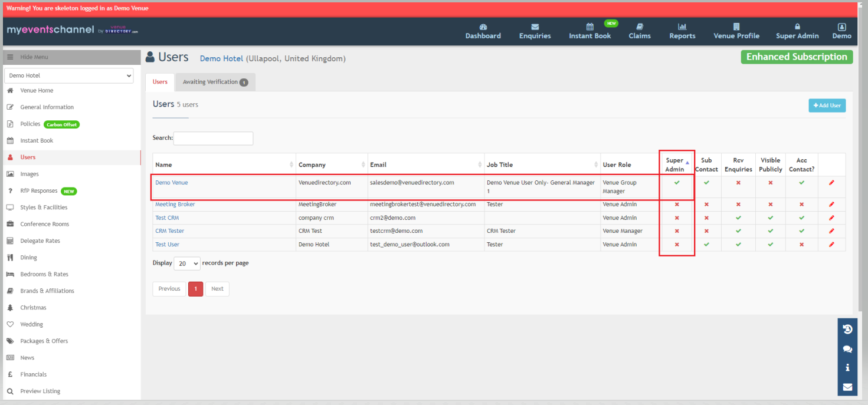Open Venue Profile in top navigation
The height and width of the screenshot is (405, 868).
click(736, 31)
